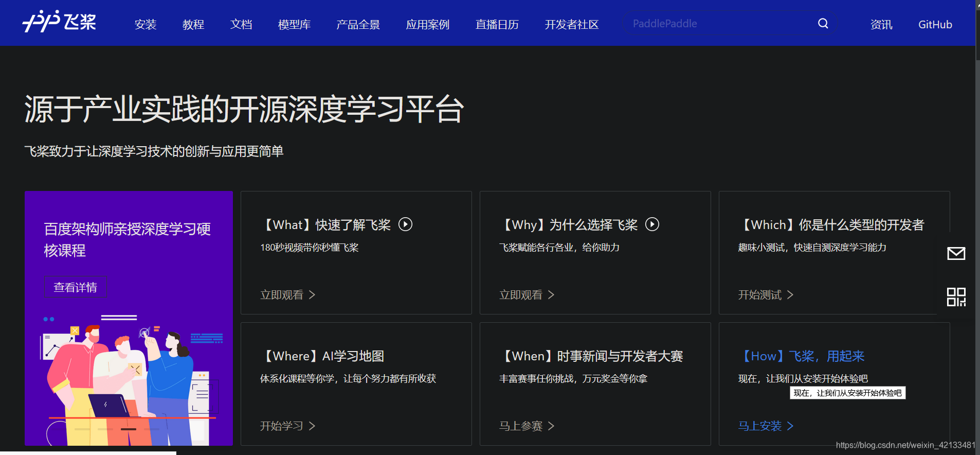This screenshot has width=980, height=455.
Task: Click the PaddlePaddle 飞桨 logo
Action: pyautogui.click(x=59, y=22)
